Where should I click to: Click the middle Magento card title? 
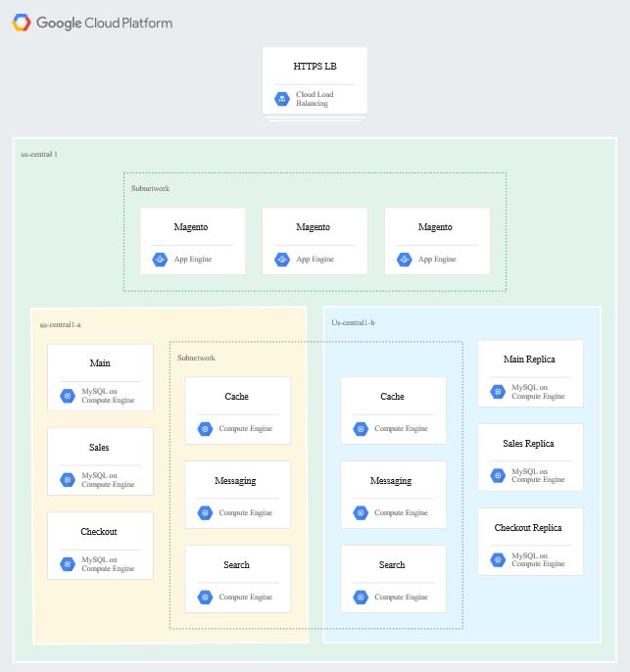tap(313, 227)
